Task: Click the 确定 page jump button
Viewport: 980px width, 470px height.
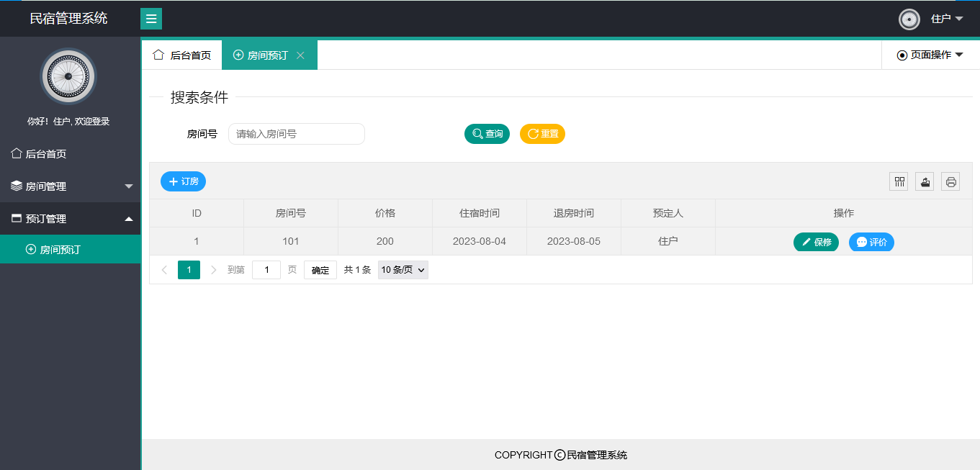Action: tap(320, 270)
